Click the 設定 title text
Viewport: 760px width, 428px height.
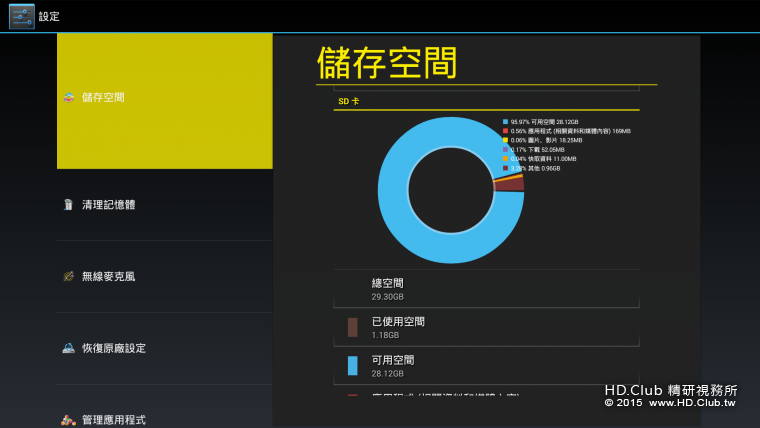(x=49, y=16)
